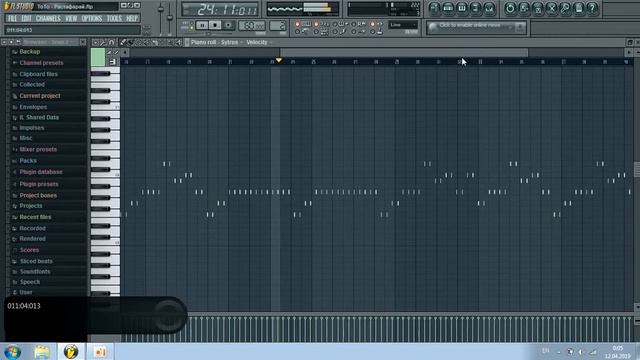Viewport: 640px width, 360px height.
Task: Click the play-preview speaker tool in piano roll
Action: [x=178, y=42]
